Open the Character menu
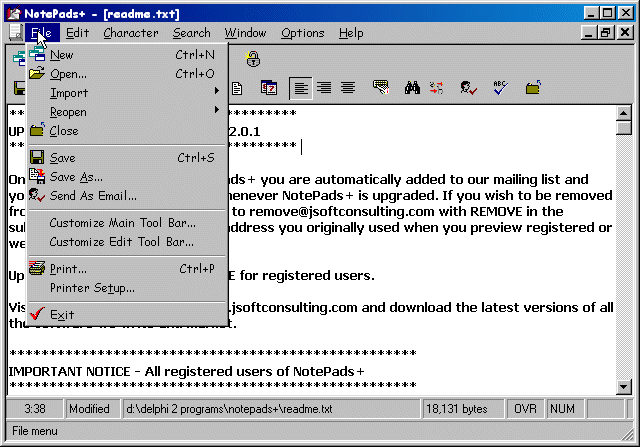The height and width of the screenshot is (447, 640). click(131, 33)
